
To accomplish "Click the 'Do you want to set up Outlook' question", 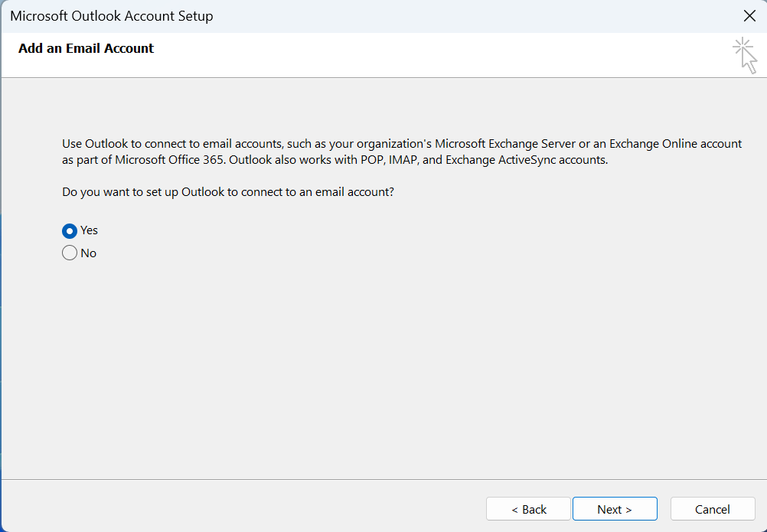I will 228,192.
